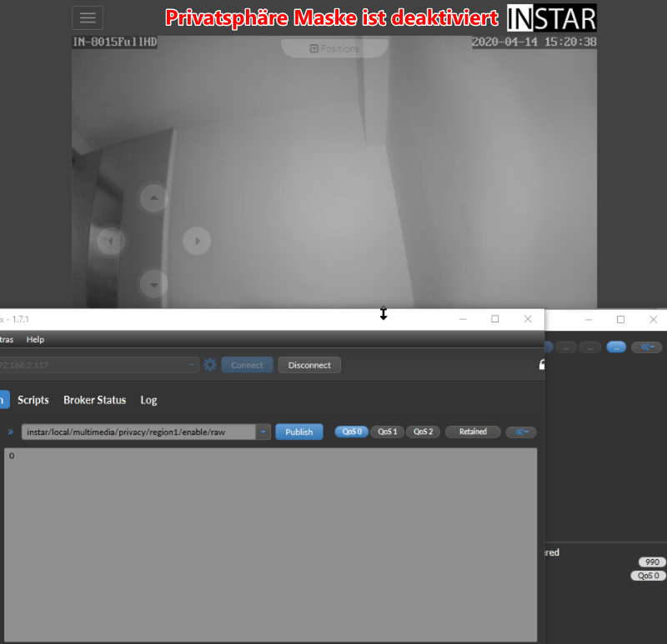This screenshot has width=667, height=644.
Task: Switch to the Broker Status tab
Action: tap(94, 400)
